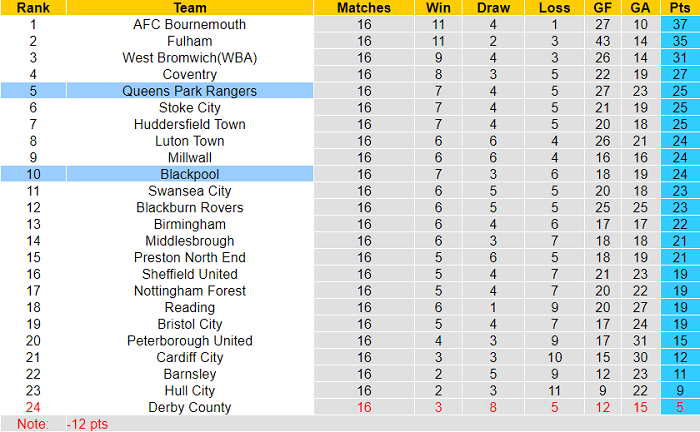The width and height of the screenshot is (700, 432).
Task: Click the Matches column header
Action: 363,7
